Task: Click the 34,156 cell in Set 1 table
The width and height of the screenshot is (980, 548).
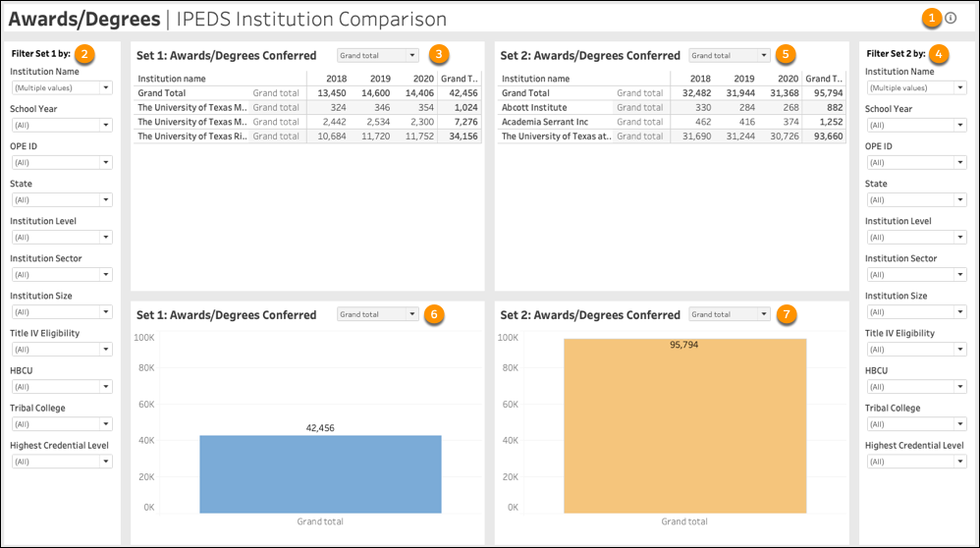Action: pyautogui.click(x=463, y=137)
